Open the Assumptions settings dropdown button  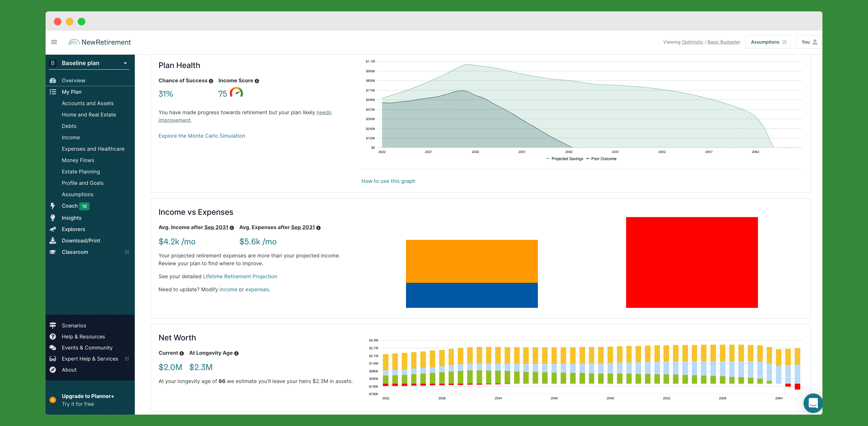click(x=768, y=42)
